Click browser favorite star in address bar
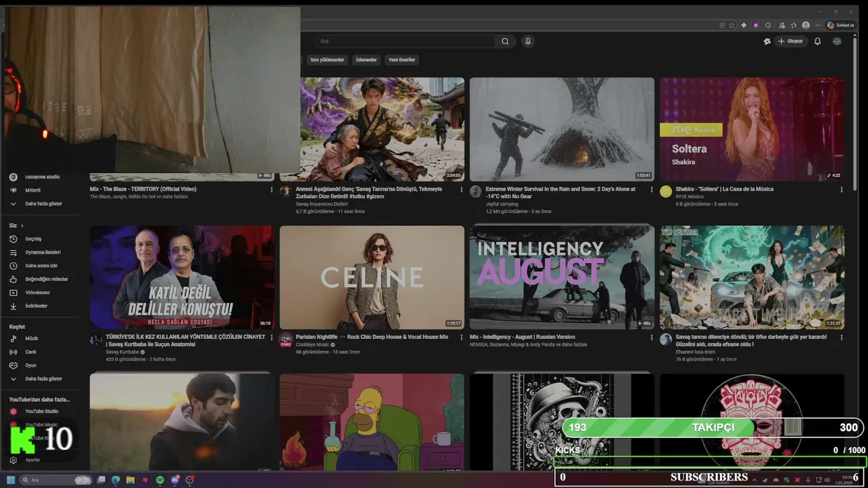The height and width of the screenshot is (488, 868). [732, 25]
